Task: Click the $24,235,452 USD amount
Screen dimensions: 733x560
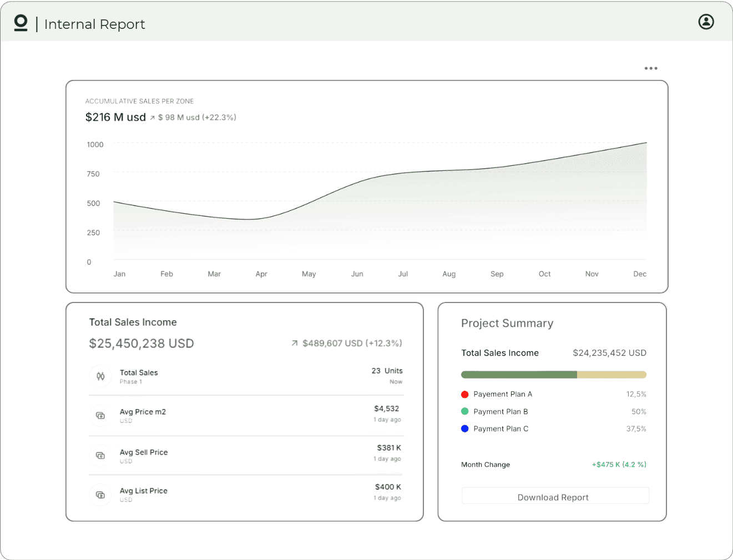Action: click(610, 353)
